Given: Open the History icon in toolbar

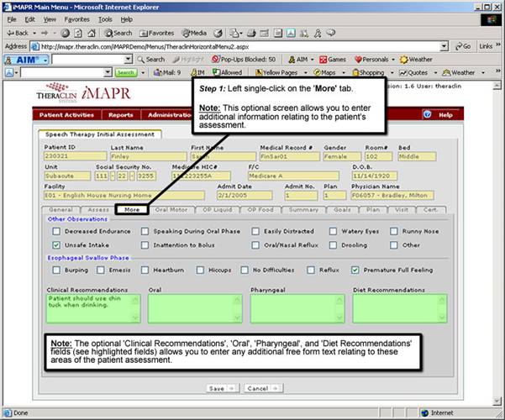Looking at the screenshot, I should coord(218,33).
